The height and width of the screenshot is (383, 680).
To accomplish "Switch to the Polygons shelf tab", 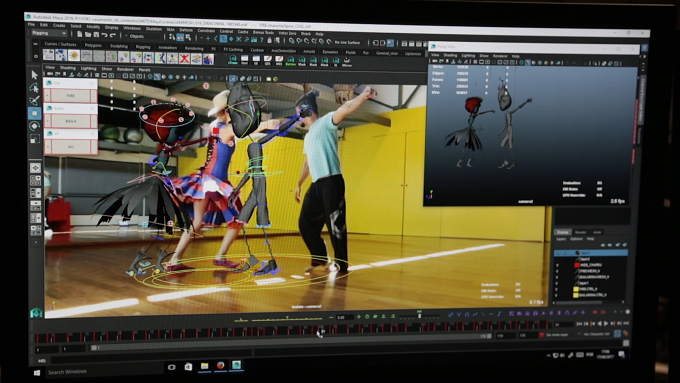I will 93,45.
